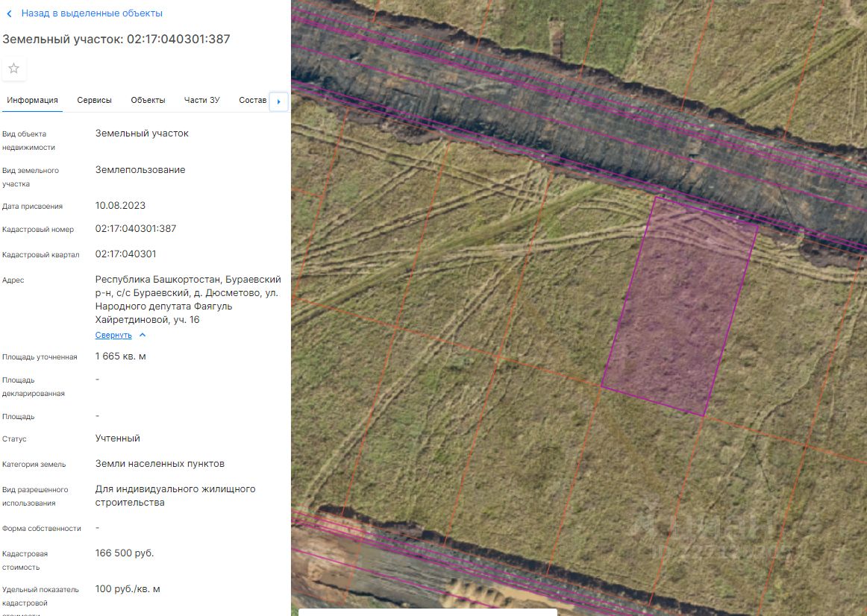867x616 pixels.
Task: Open the Информация tab
Action: tap(32, 100)
